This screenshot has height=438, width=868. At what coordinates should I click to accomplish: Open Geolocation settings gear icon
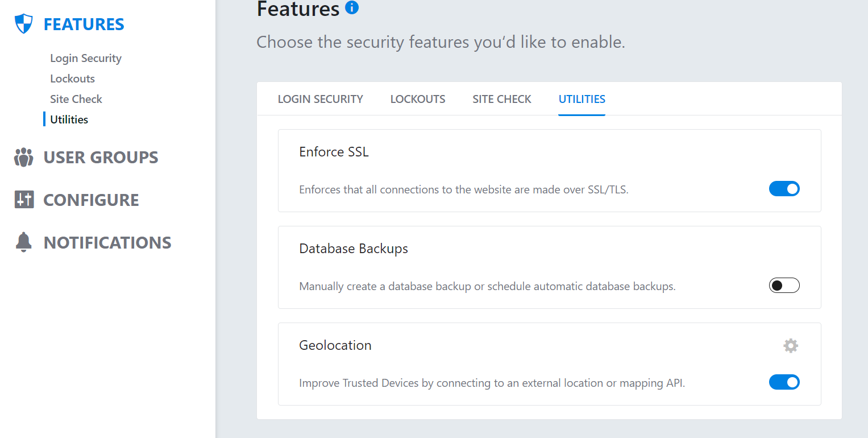(790, 345)
